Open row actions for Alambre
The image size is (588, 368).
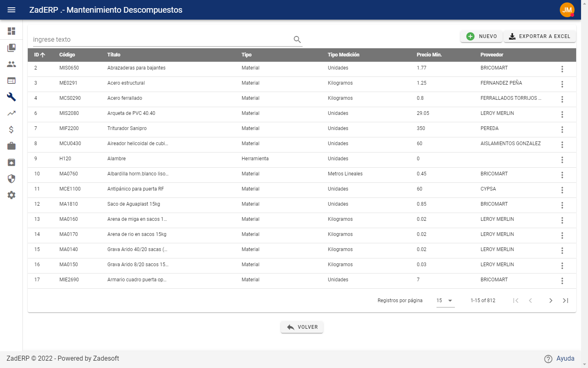562,160
